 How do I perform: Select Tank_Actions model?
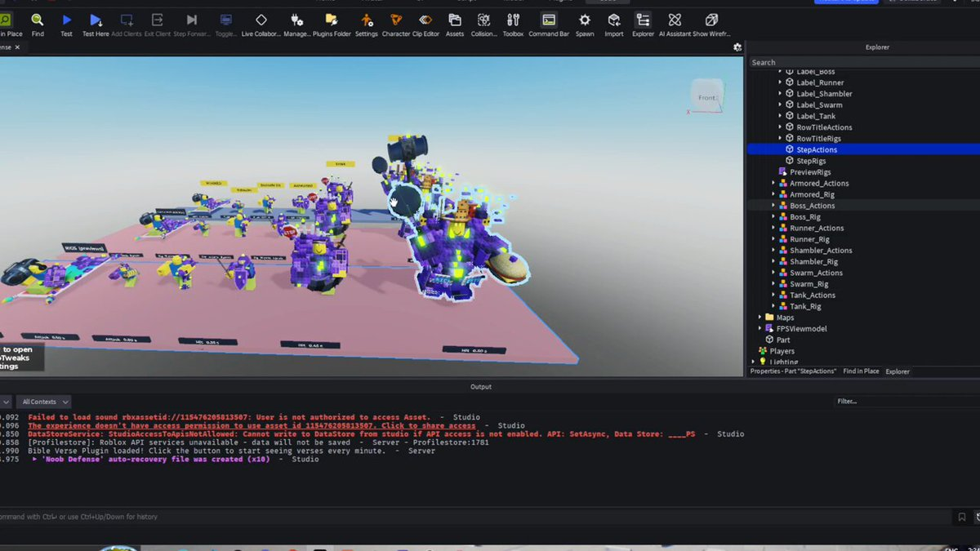(x=813, y=295)
